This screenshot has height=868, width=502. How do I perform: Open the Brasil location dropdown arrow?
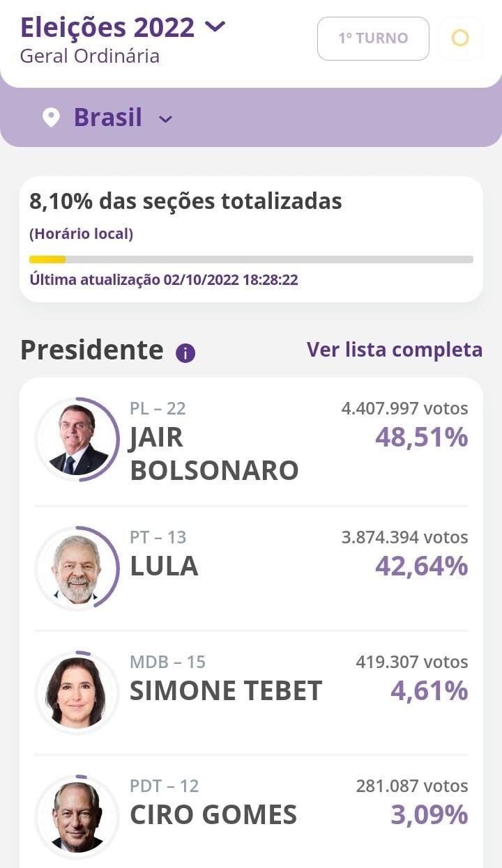coord(165,119)
